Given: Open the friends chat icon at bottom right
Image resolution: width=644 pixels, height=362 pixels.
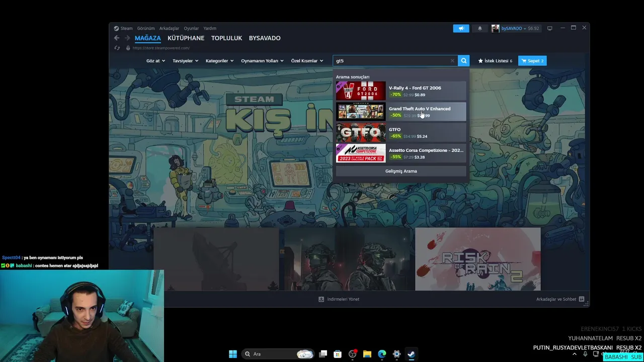Looking at the screenshot, I should click(582, 299).
